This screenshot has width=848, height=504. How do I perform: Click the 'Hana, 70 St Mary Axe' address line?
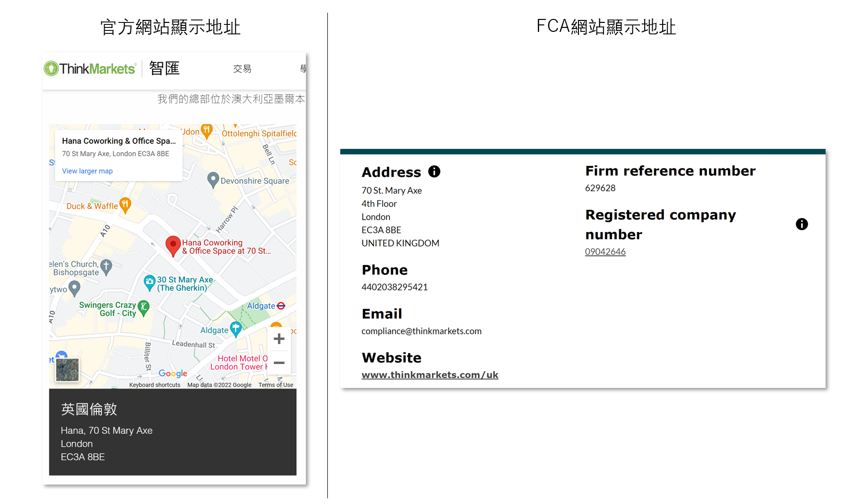click(107, 431)
